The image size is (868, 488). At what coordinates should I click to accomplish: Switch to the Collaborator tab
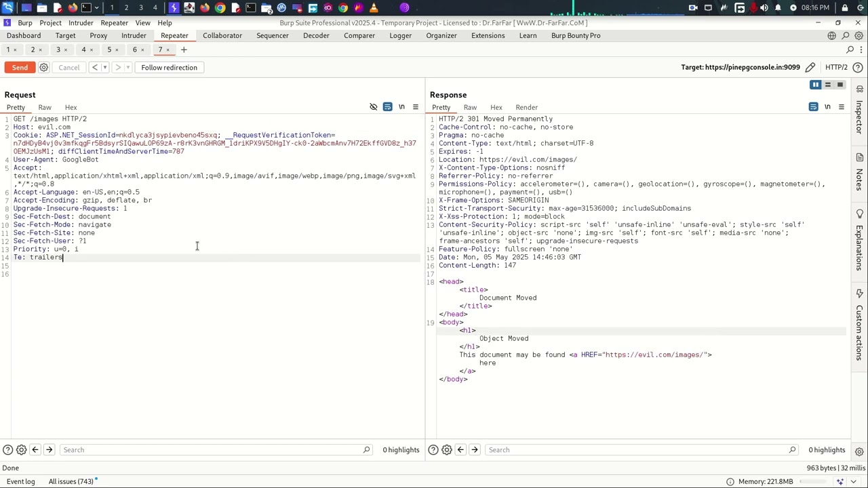[x=222, y=36]
